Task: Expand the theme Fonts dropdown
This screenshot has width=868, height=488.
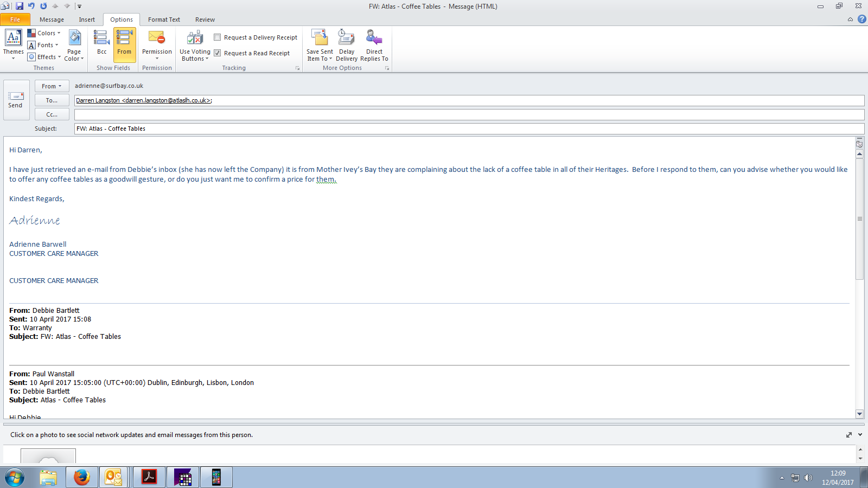Action: click(x=43, y=45)
